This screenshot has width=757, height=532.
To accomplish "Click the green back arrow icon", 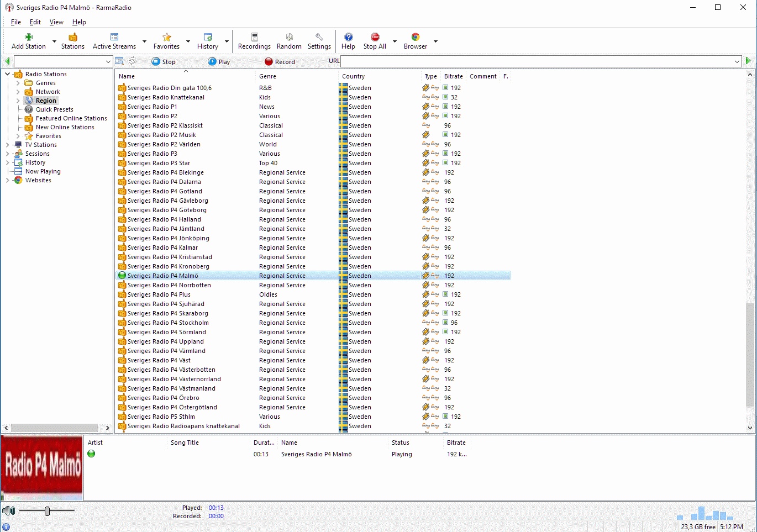I will point(7,61).
